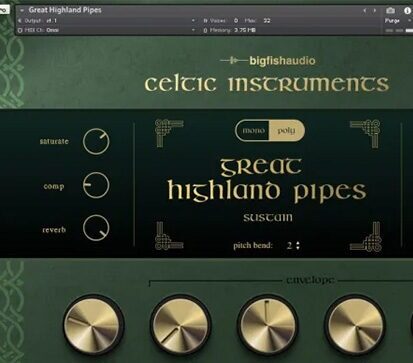Switch to mono mode
The height and width of the screenshot is (363, 413).
point(253,130)
